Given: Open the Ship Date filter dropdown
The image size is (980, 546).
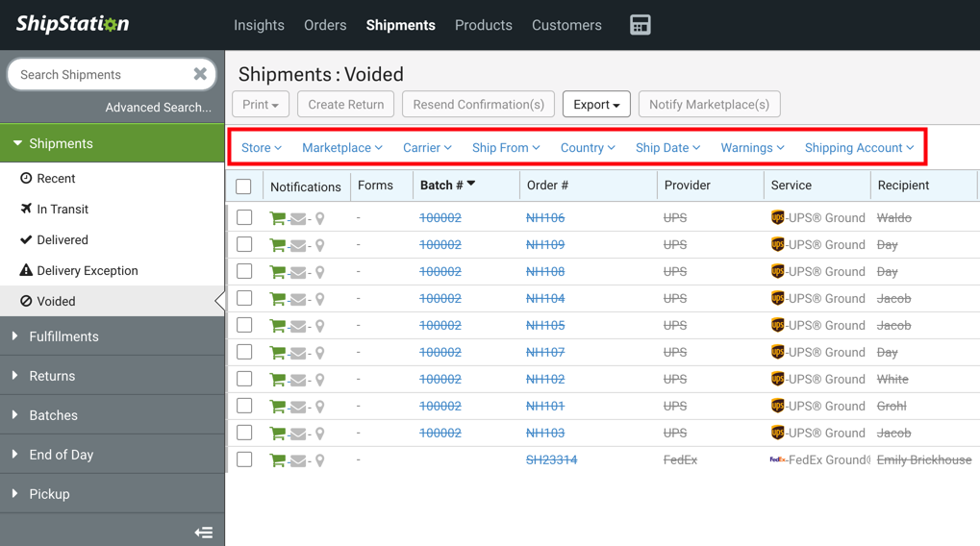Looking at the screenshot, I should 667,148.
